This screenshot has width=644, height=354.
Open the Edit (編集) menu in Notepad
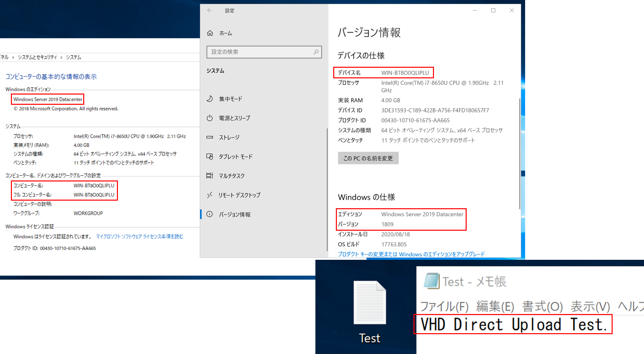point(495,306)
